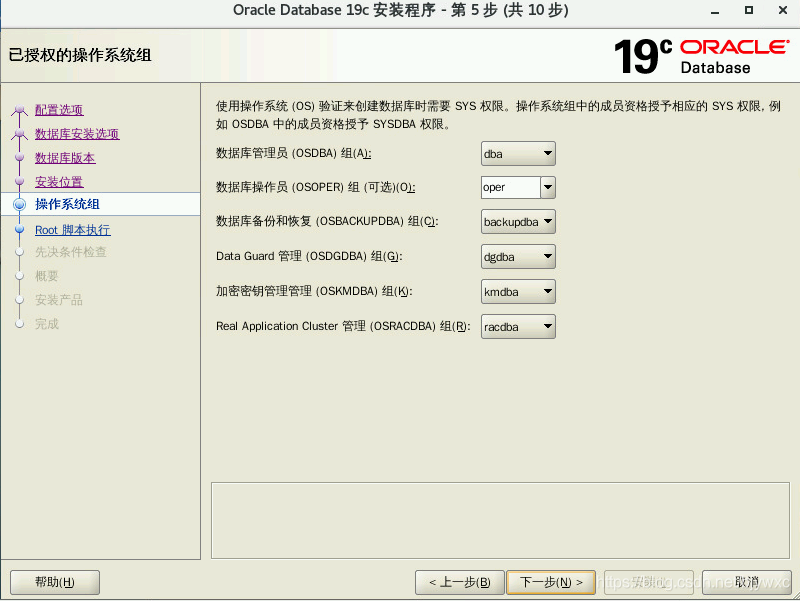This screenshot has height=601, width=800.
Task: Maximize the installer window
Action: 749,10
